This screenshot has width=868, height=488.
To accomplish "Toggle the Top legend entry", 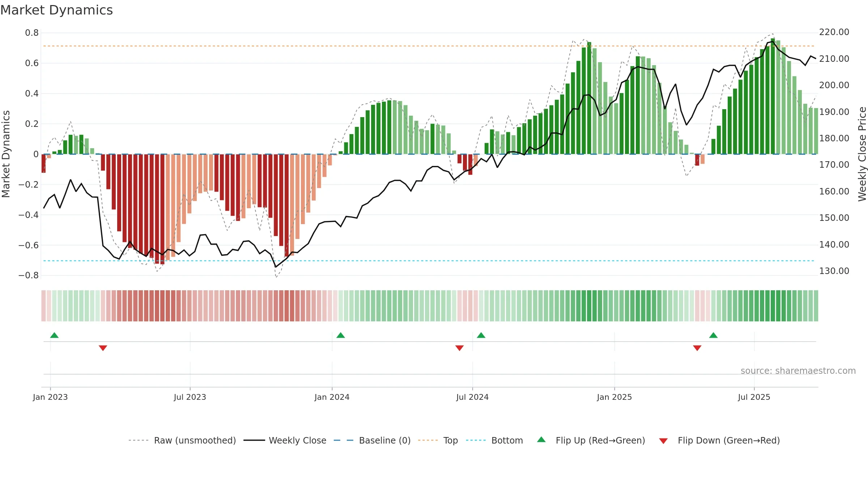I will coord(438,440).
